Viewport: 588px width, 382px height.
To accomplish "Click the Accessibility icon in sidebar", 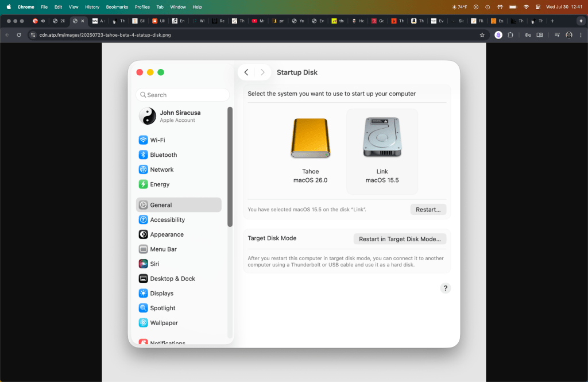I will point(143,220).
